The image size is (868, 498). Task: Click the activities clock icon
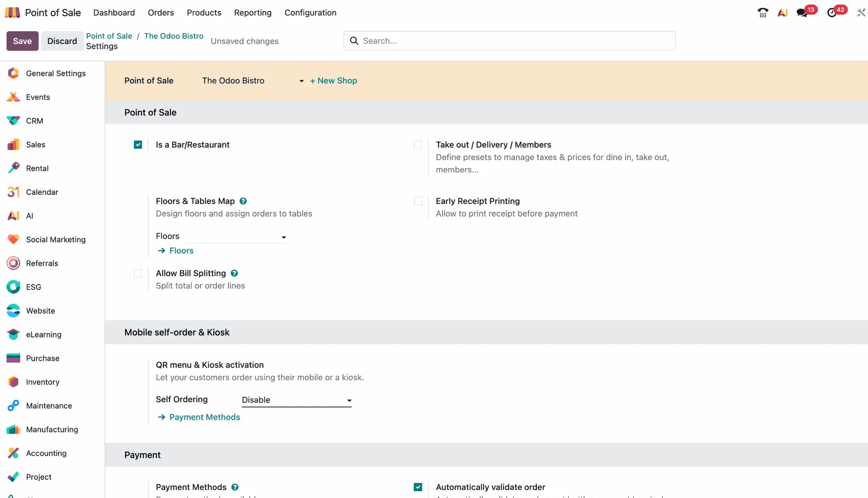pyautogui.click(x=832, y=13)
